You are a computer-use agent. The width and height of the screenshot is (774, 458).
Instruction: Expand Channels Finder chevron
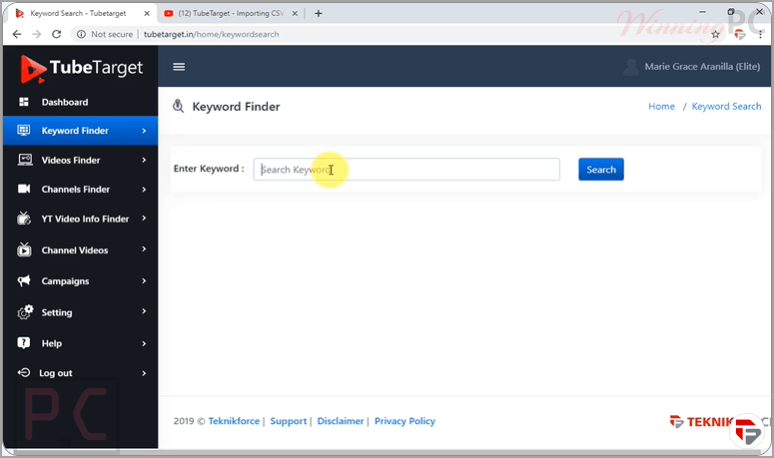pos(144,190)
